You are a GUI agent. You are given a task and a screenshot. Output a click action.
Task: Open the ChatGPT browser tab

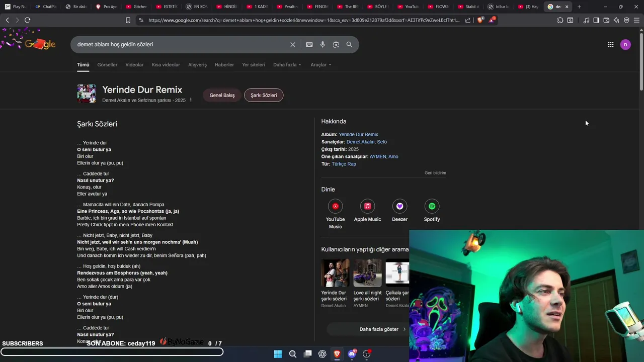click(x=46, y=7)
